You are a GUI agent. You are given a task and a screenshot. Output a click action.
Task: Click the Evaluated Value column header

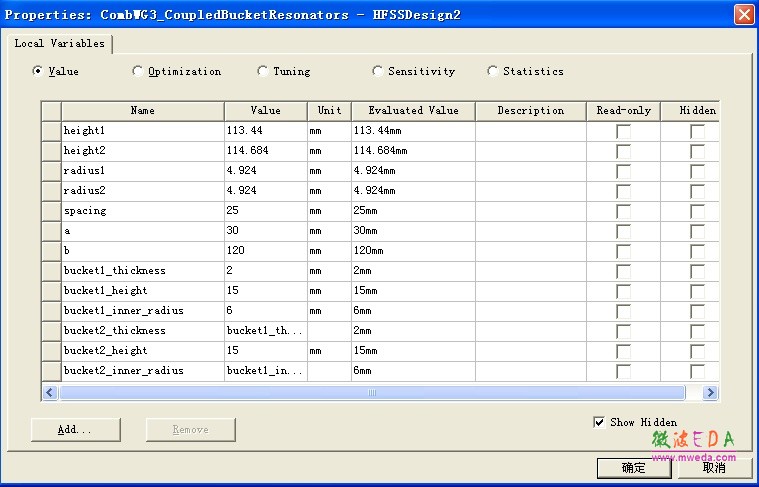point(413,111)
